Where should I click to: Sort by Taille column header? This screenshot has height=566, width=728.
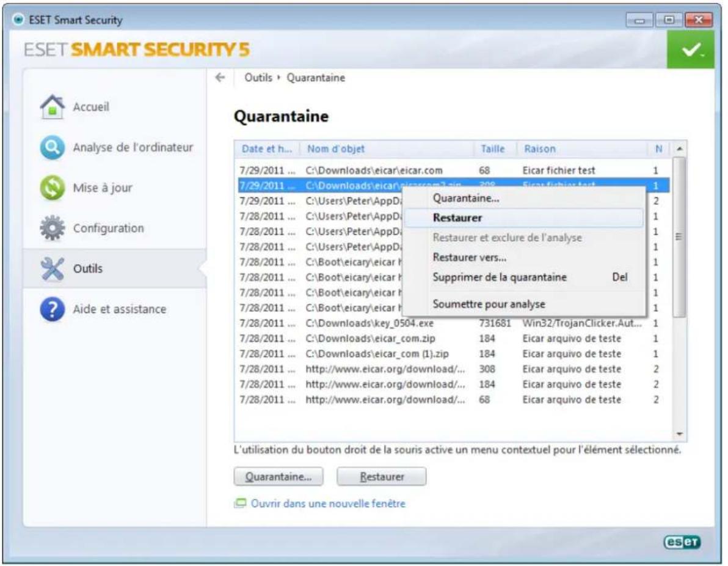[496, 149]
